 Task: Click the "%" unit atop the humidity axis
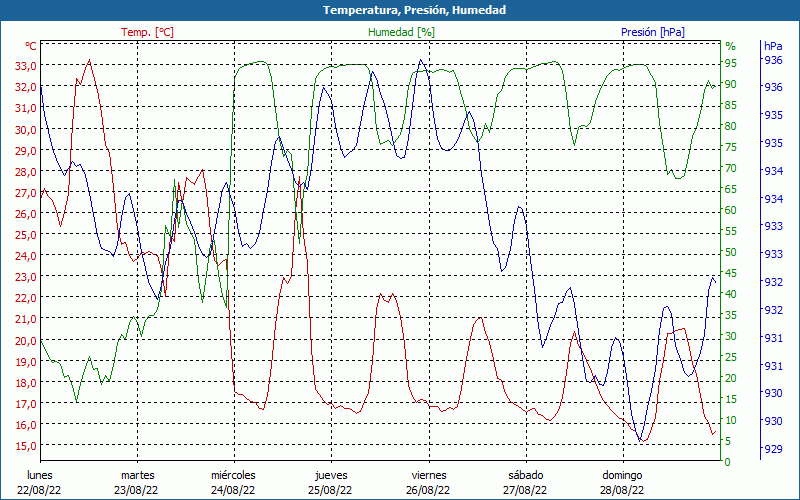731,46
